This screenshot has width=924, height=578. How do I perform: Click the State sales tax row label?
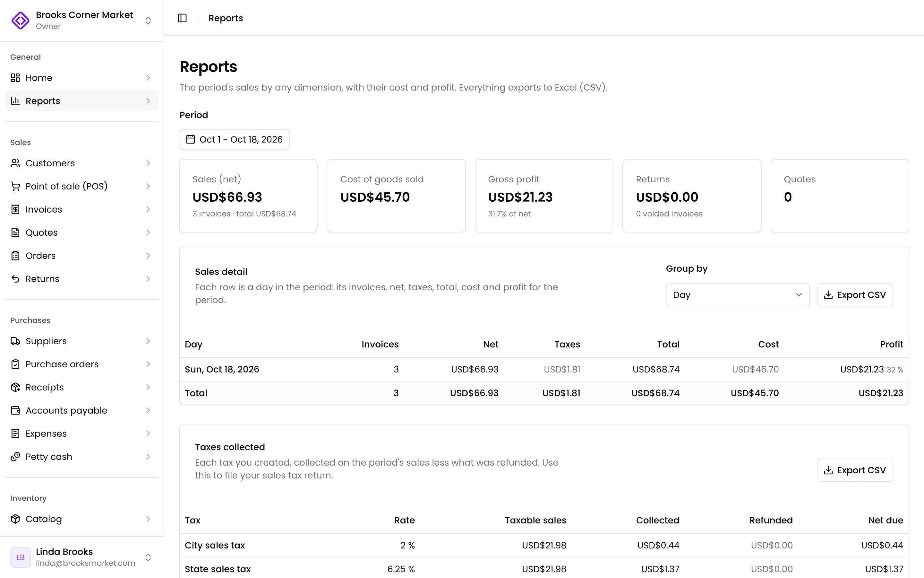coord(218,569)
